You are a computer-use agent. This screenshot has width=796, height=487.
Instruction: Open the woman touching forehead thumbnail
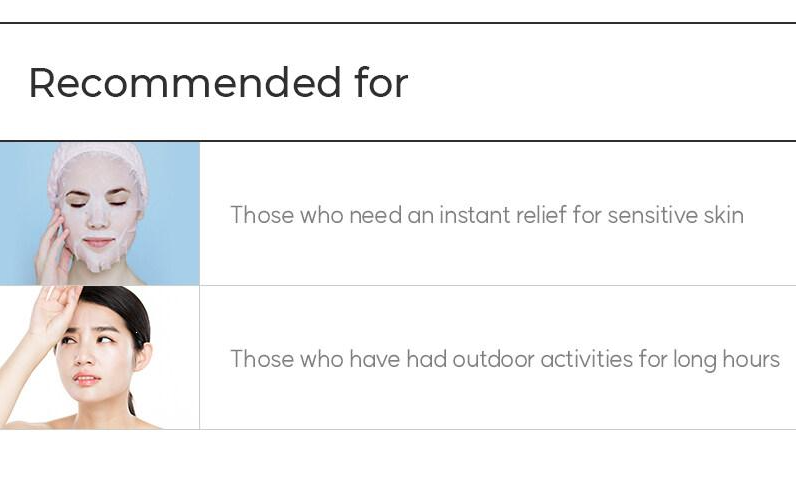[x=100, y=358]
